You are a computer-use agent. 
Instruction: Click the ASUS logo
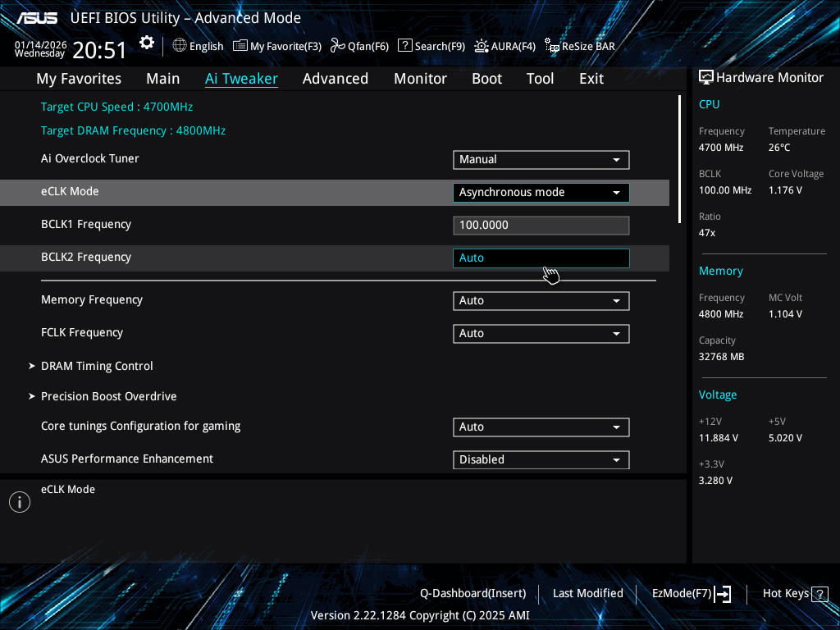(x=36, y=18)
